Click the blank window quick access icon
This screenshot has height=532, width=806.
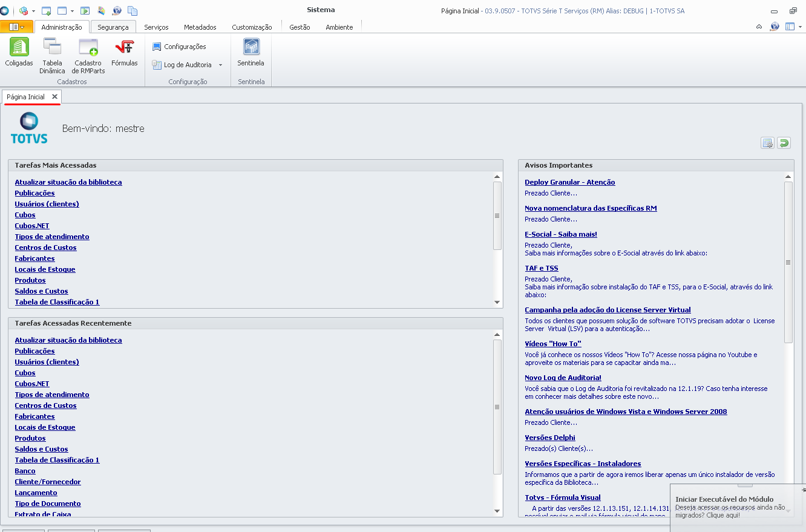(x=62, y=11)
